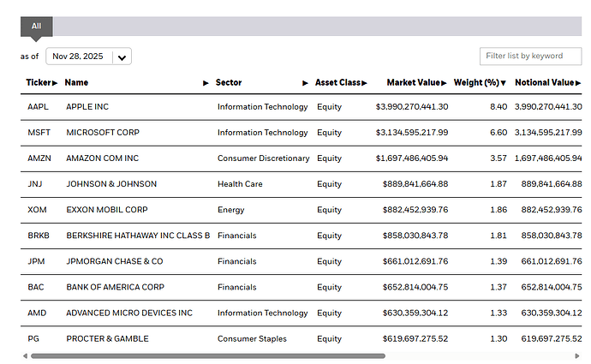The height and width of the screenshot is (364, 591).
Task: Toggle the Weight (%) descending sort arrow
Action: point(504,83)
